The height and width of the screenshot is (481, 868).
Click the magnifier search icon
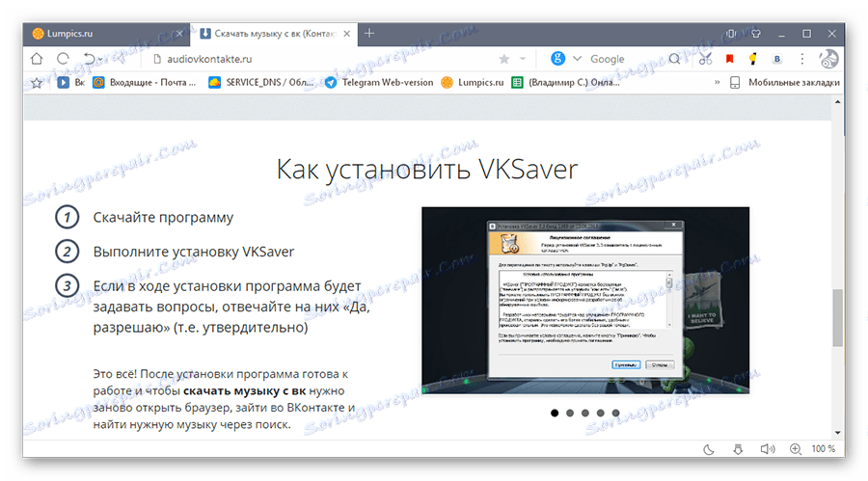(674, 59)
